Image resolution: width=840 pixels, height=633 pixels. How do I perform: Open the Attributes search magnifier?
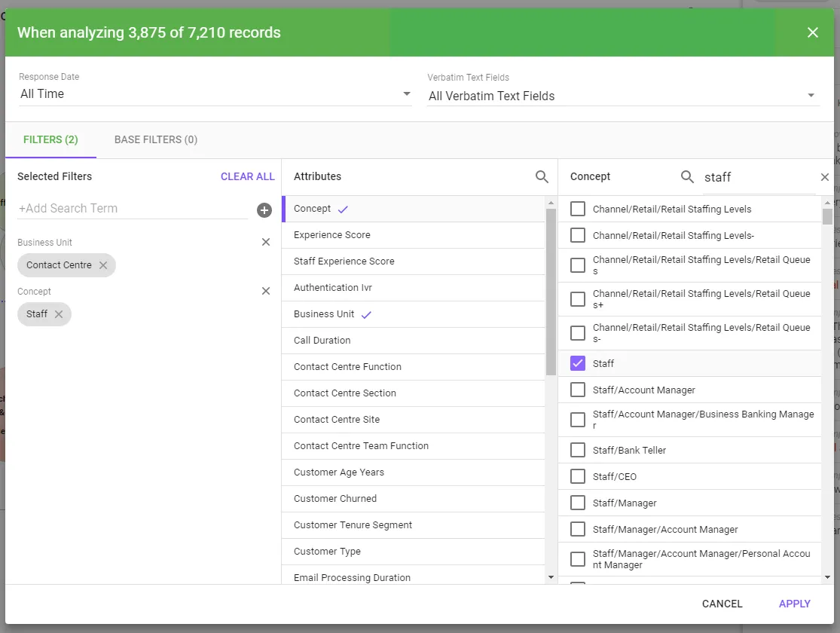coord(542,176)
